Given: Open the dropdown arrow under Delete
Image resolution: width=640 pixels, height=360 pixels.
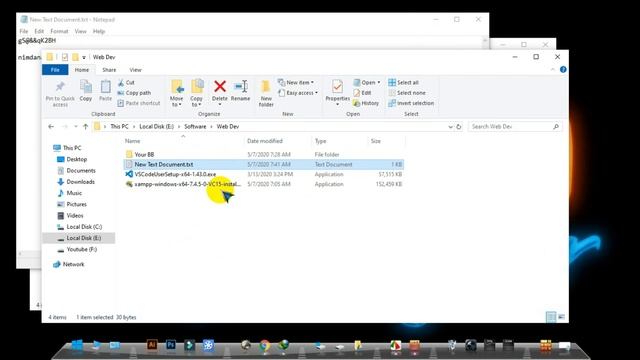Looking at the screenshot, I should (x=220, y=105).
